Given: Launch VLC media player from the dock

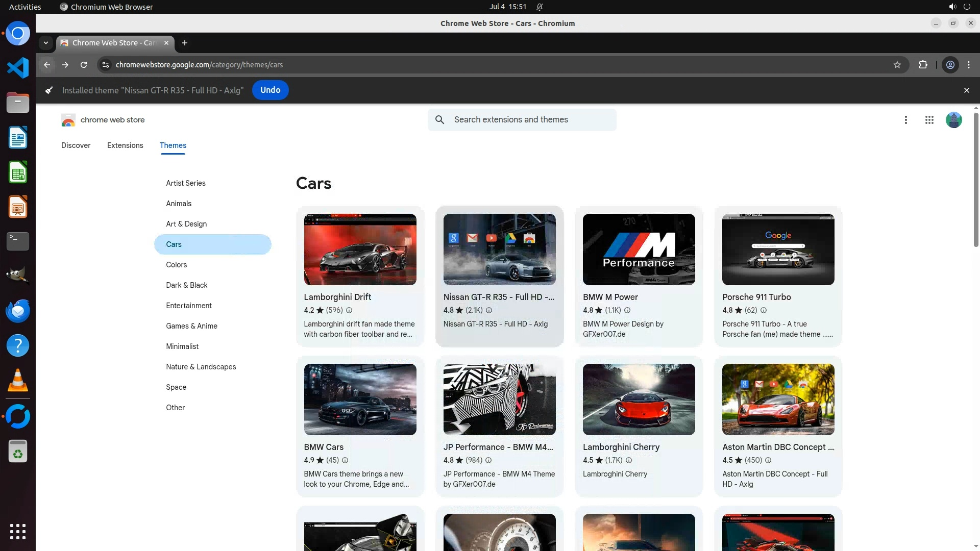Looking at the screenshot, I should click(18, 381).
